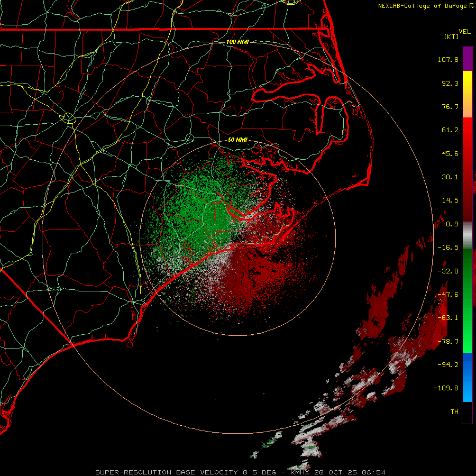This screenshot has height=476, width=476.
Task: Click the 100 NMI range ring label
Action: click(237, 42)
